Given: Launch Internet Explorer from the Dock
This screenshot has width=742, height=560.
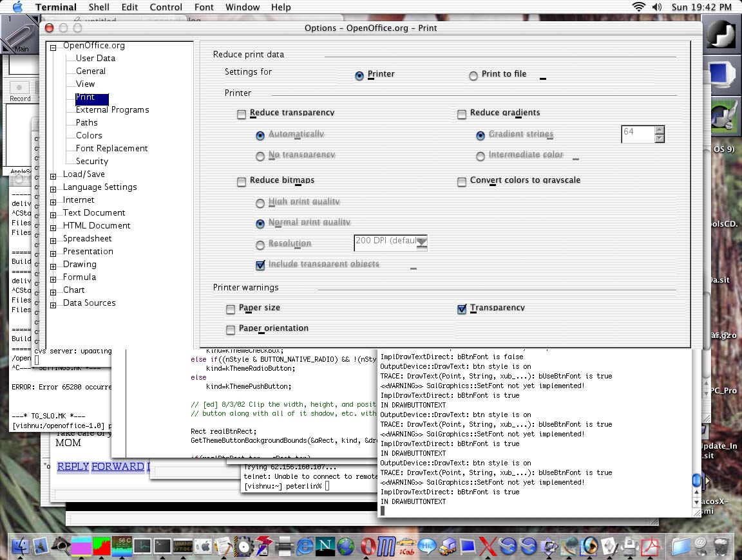Looking at the screenshot, I should pyautogui.click(x=305, y=546).
